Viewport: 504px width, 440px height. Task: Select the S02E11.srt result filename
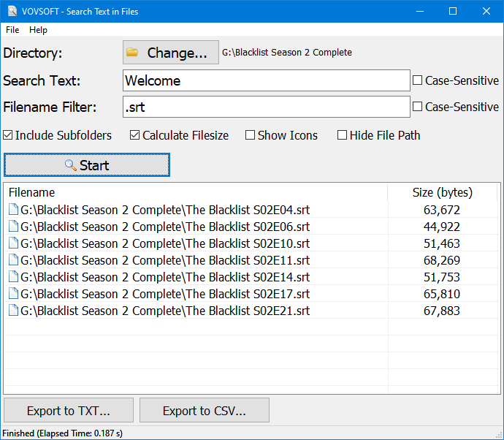165,260
